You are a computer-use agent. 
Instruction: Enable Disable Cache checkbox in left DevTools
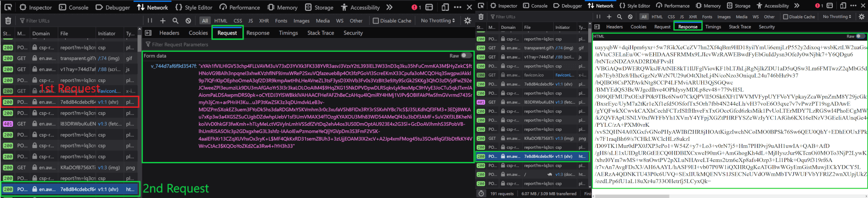[x=376, y=21]
